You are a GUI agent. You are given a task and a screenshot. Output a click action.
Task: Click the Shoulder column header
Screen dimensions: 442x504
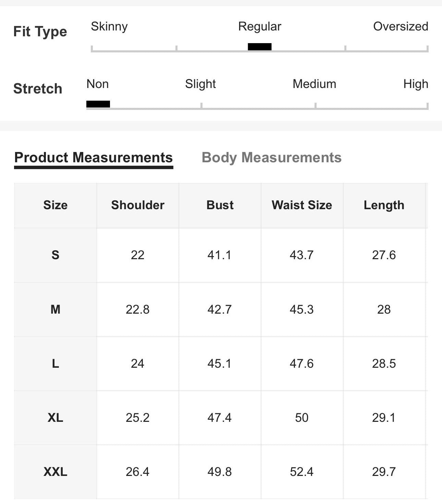(138, 205)
